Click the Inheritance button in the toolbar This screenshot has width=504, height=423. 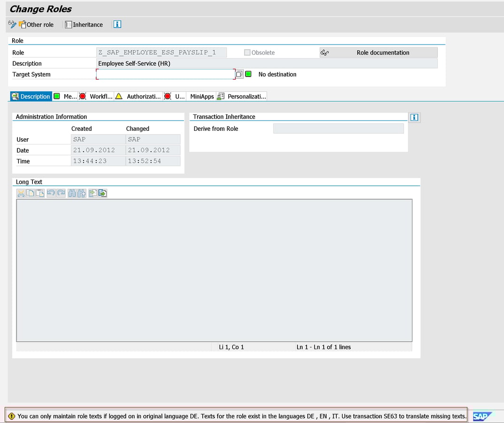[84, 24]
